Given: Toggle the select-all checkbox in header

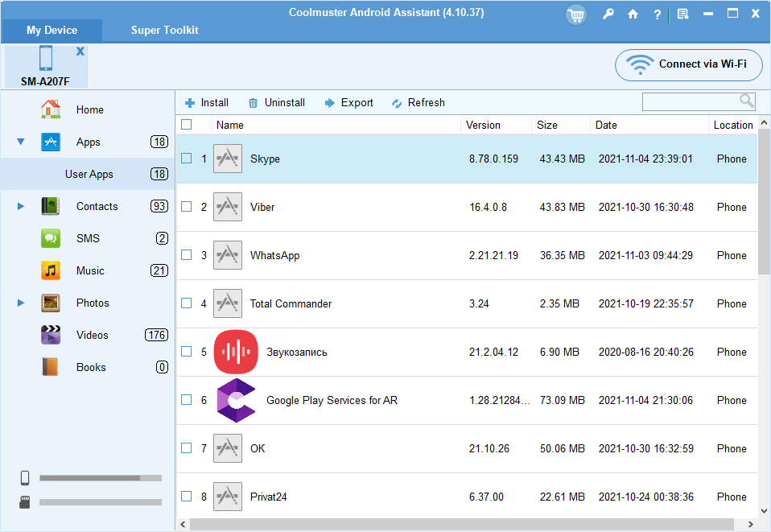Looking at the screenshot, I should click(x=187, y=125).
